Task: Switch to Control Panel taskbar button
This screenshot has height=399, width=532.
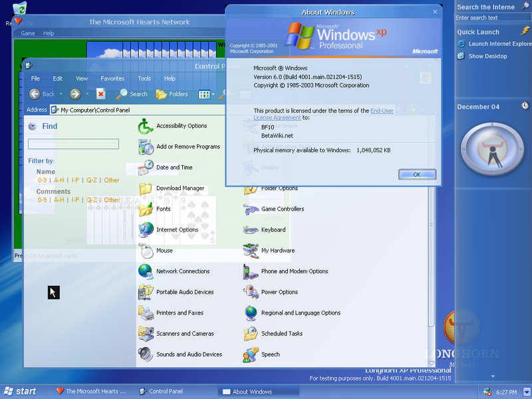Action: pos(162,391)
